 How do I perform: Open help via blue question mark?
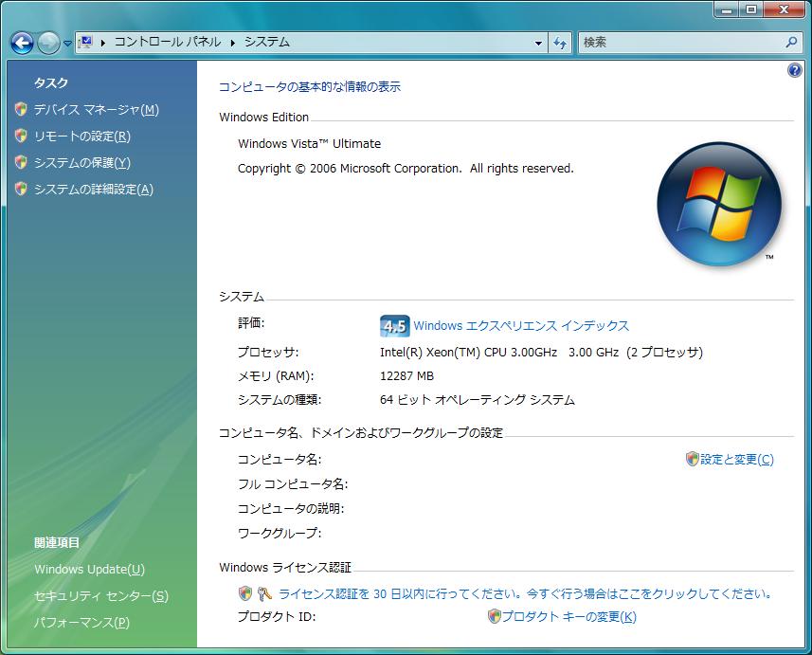click(794, 70)
